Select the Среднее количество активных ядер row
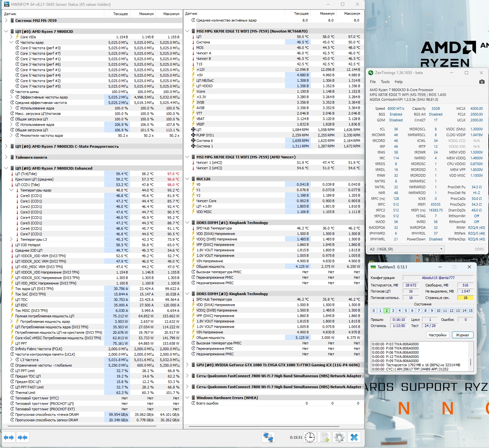The width and height of the screenshot is (489, 448). pyautogui.click(x=273, y=20)
